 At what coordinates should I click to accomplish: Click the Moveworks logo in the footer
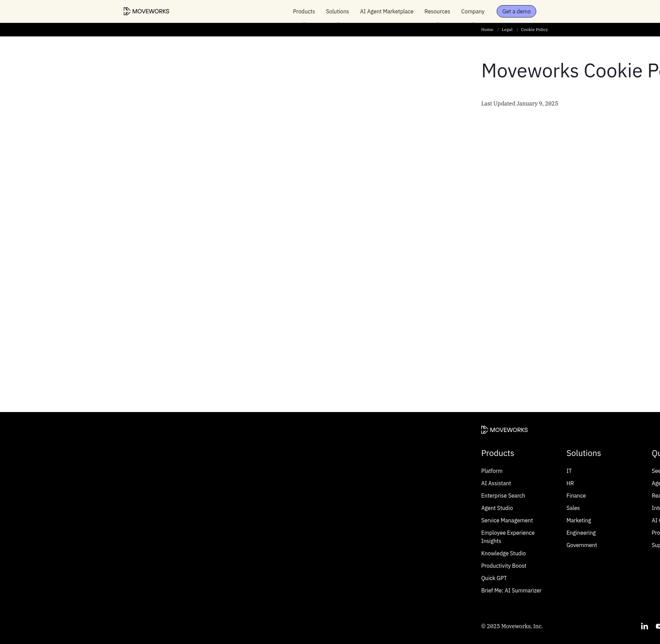(504, 430)
